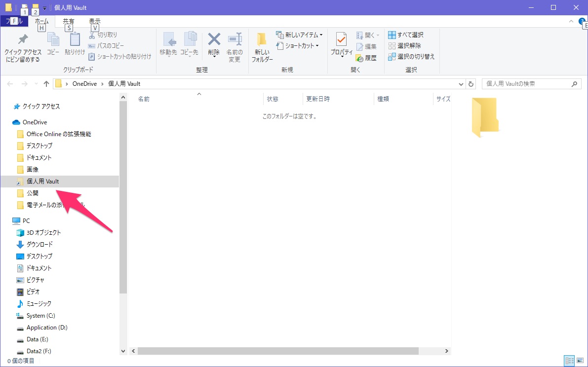Open the quick access toolbar customize dropdown
The image size is (588, 367).
44,8
